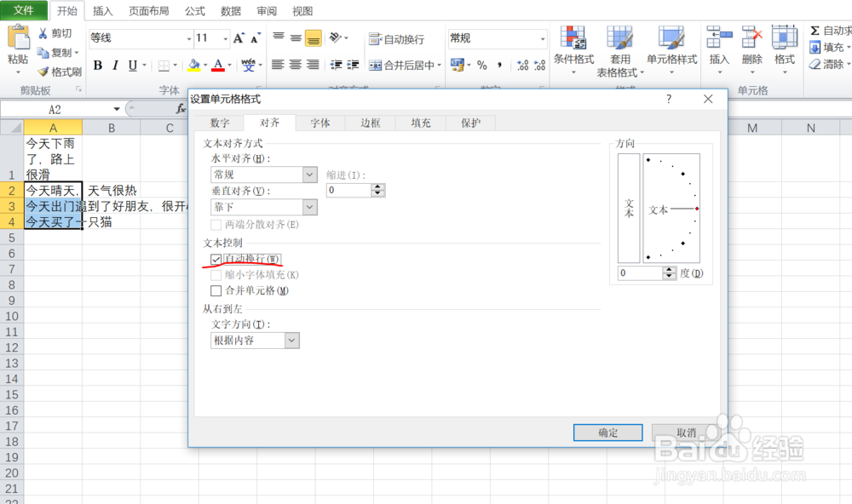Click the Cut scissors icon
The image size is (852, 504).
tap(43, 33)
